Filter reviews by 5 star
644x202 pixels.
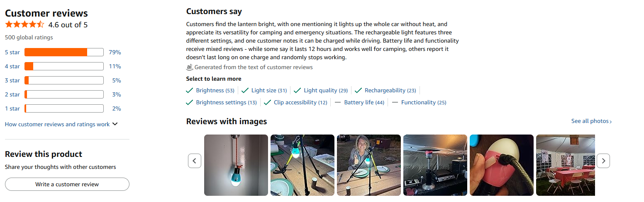pyautogui.click(x=12, y=52)
